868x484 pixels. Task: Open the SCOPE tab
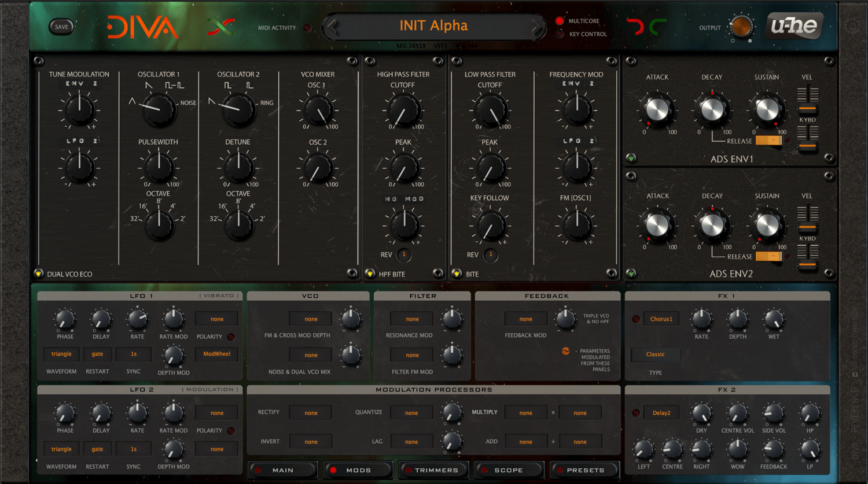point(509,470)
